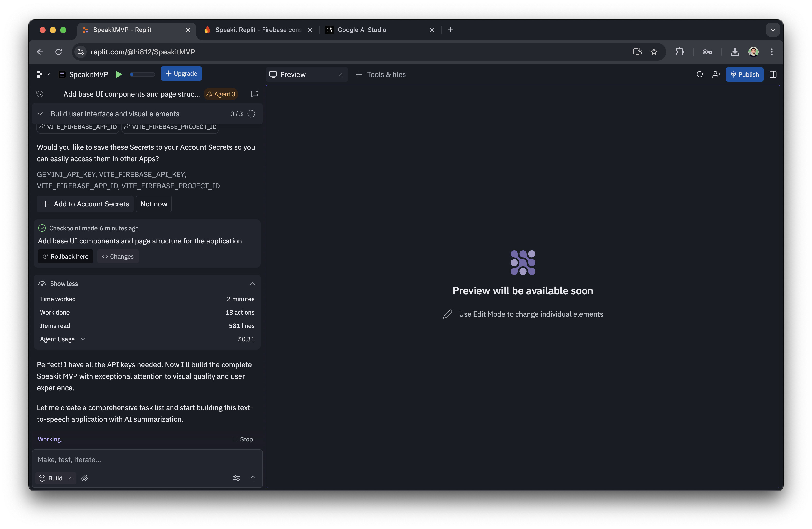Viewport: 812px width, 529px height.
Task: Open chat history clock icon
Action: click(x=40, y=94)
